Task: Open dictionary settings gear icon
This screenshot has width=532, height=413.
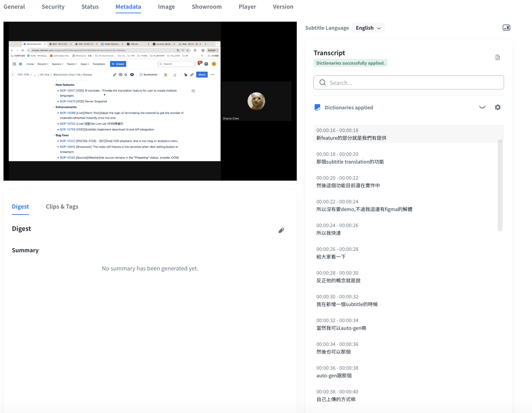Action: click(x=498, y=107)
